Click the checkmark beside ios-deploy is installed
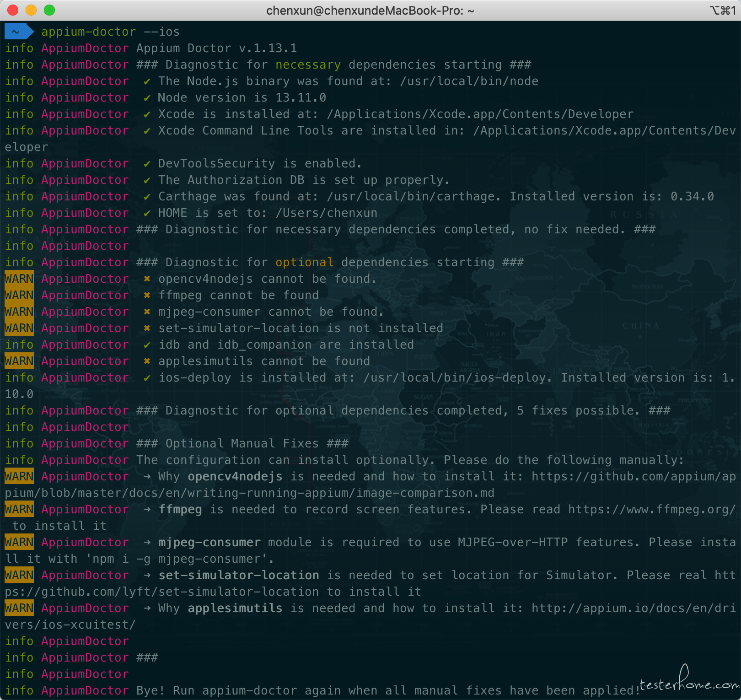741x700 pixels. coord(147,378)
